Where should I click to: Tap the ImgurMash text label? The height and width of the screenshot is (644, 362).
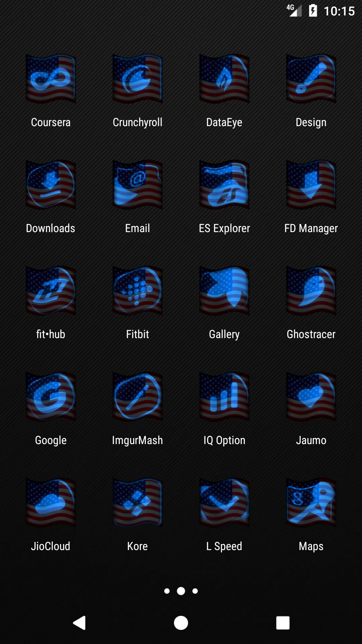(x=137, y=440)
